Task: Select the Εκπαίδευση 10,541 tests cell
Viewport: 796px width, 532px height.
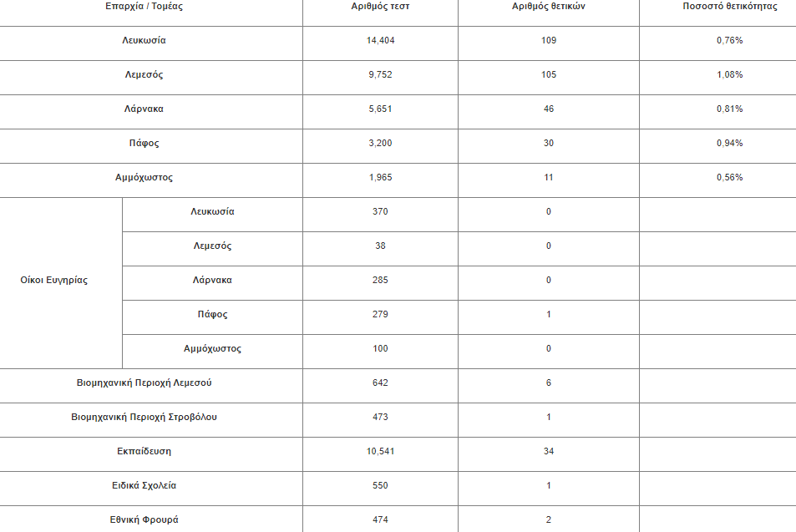Action: click(380, 451)
